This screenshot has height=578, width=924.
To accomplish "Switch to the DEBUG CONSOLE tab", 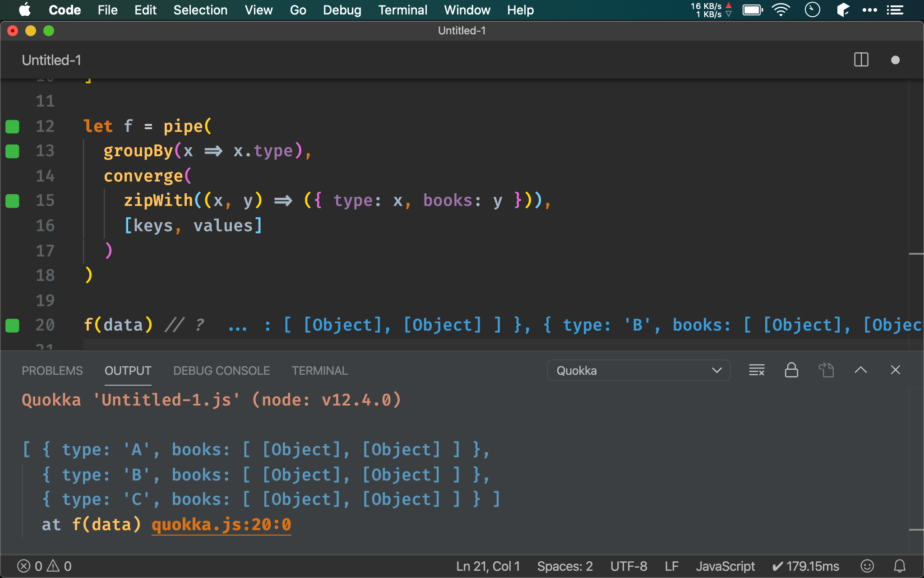I will pyautogui.click(x=222, y=371).
